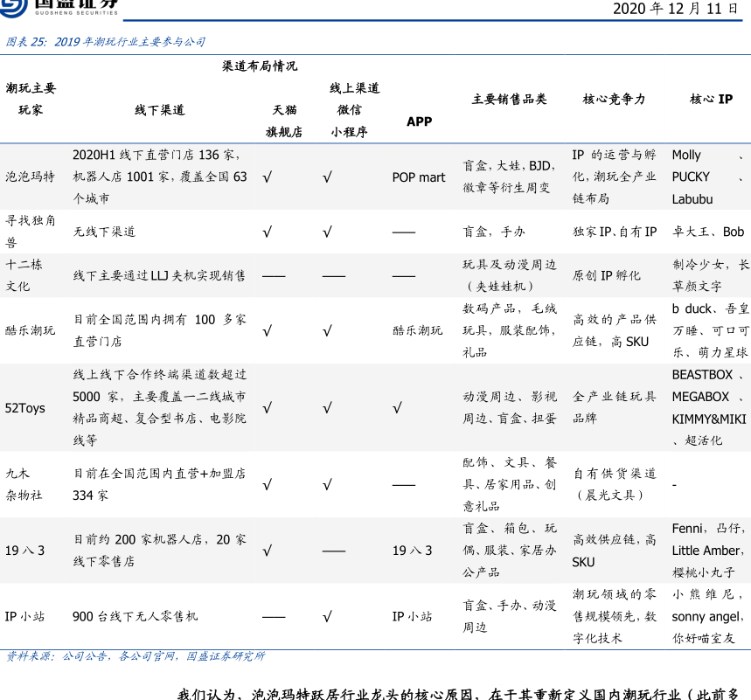Select the GUOSHENG SECURITIES logo text
The width and height of the screenshot is (751, 700).
[x=76, y=13]
